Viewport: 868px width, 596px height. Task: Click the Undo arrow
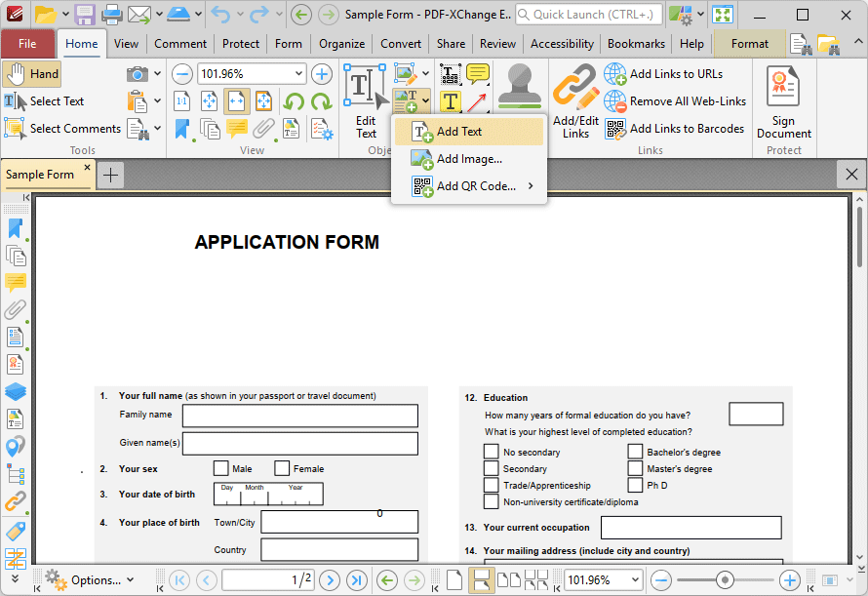pyautogui.click(x=220, y=15)
